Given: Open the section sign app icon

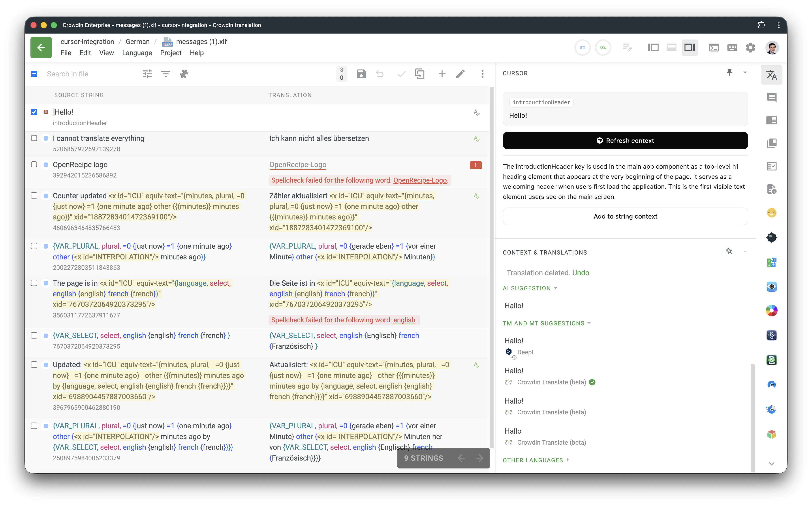Looking at the screenshot, I should coord(771,335).
